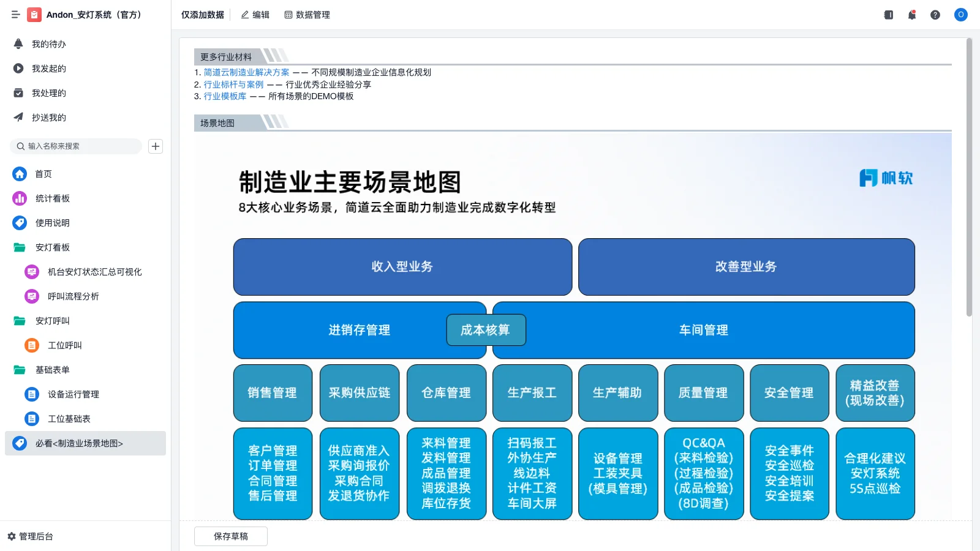This screenshot has height=551, width=980.
Task: Open the notifications bell icon
Action: click(x=912, y=15)
